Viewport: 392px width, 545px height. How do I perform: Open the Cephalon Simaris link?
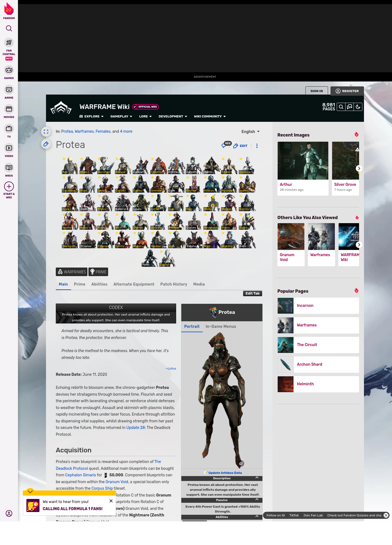81,475
